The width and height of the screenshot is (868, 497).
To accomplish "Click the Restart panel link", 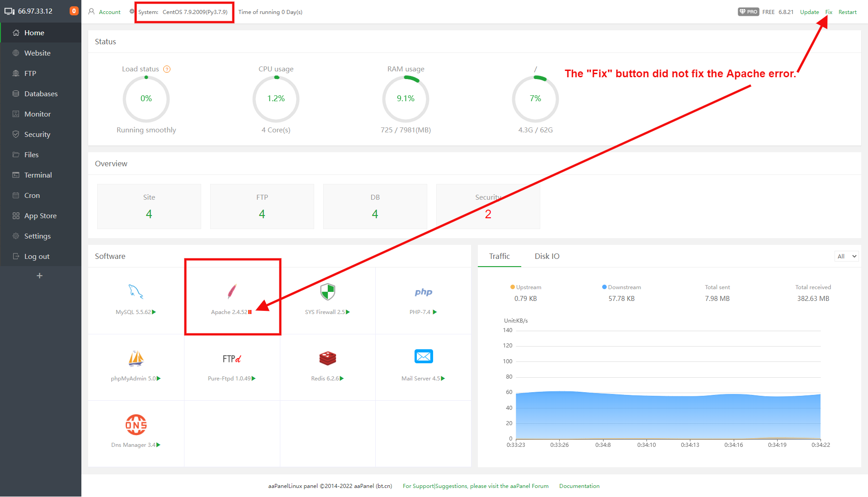I will (847, 12).
